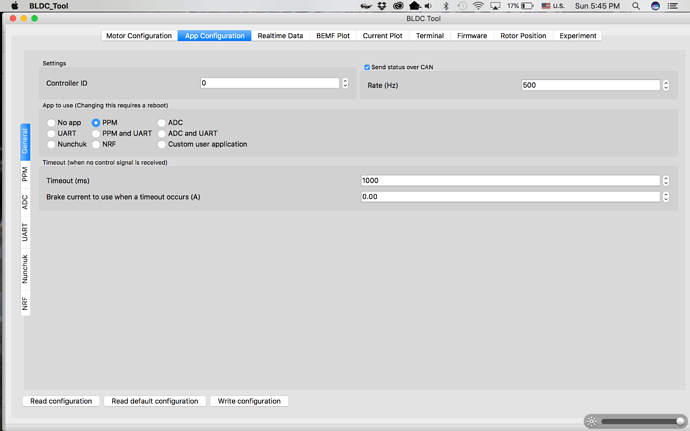This screenshot has height=431, width=690.
Task: Choose the ADC and UART radio option
Action: click(161, 133)
